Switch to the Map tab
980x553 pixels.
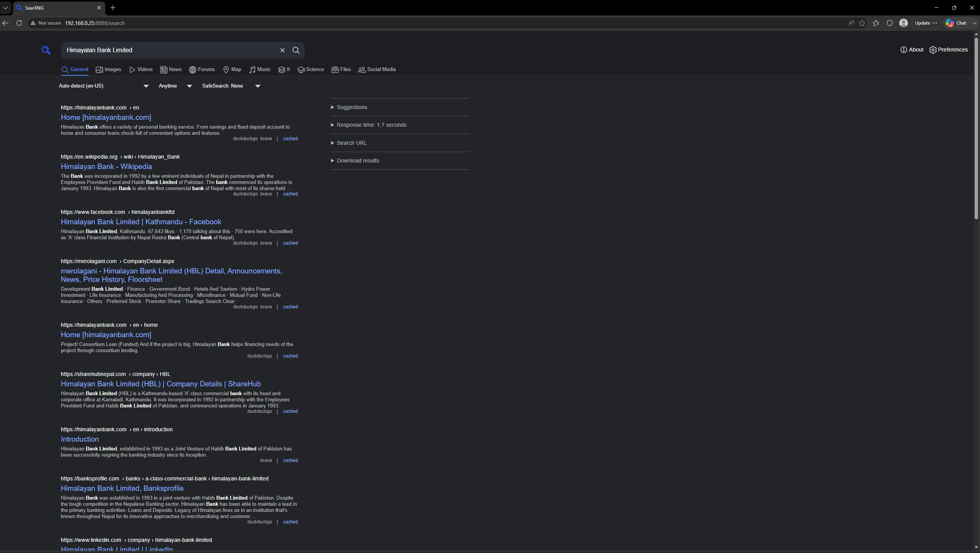[x=232, y=70]
